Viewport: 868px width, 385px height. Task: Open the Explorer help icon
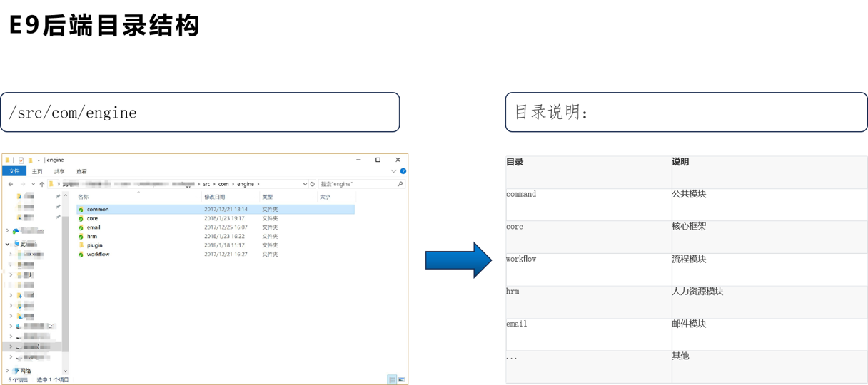[x=403, y=171]
